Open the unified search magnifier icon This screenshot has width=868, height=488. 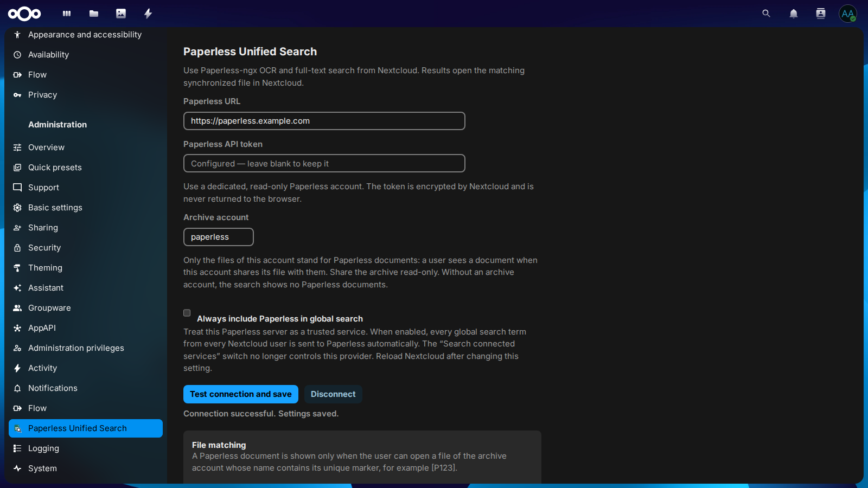point(766,14)
